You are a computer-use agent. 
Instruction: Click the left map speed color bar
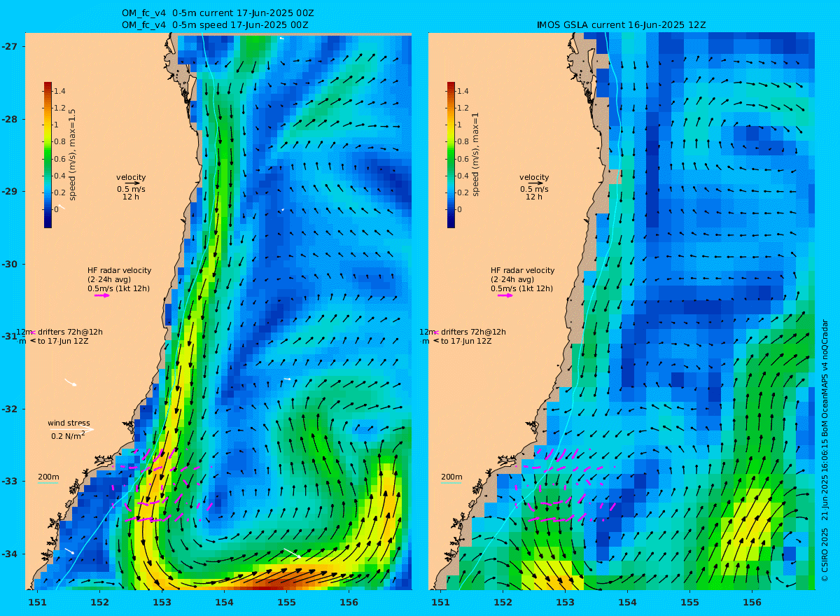48,155
